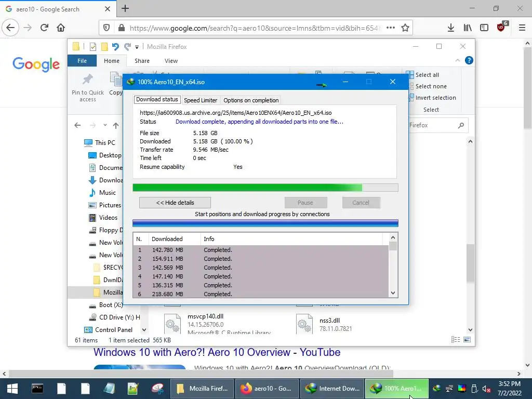Collapse the Explorer ribbon chevron
Screen dimensions: 532x399
coord(457,60)
